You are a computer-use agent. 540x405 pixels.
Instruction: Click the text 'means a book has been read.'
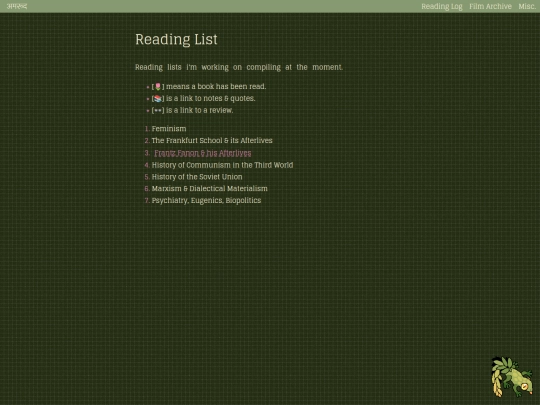tap(216, 86)
